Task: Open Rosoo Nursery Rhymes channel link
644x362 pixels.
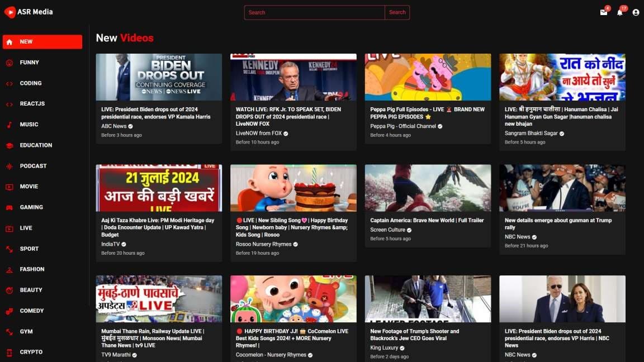Action: click(x=264, y=244)
